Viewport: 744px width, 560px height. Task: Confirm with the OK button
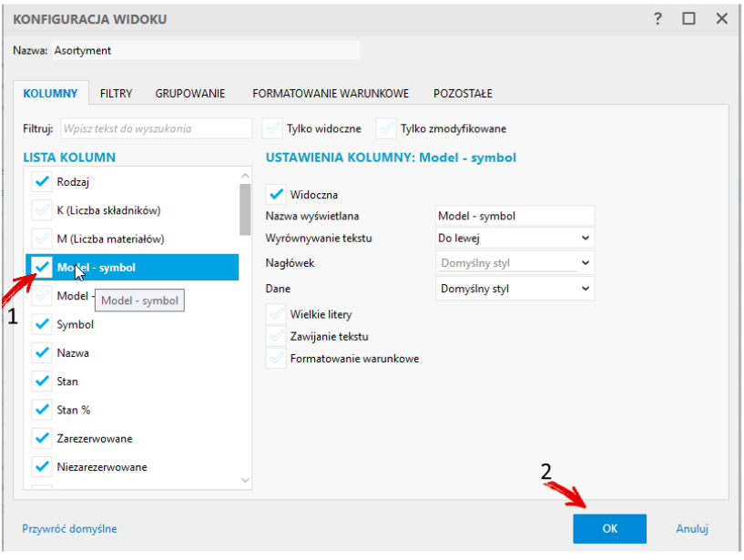point(609,528)
